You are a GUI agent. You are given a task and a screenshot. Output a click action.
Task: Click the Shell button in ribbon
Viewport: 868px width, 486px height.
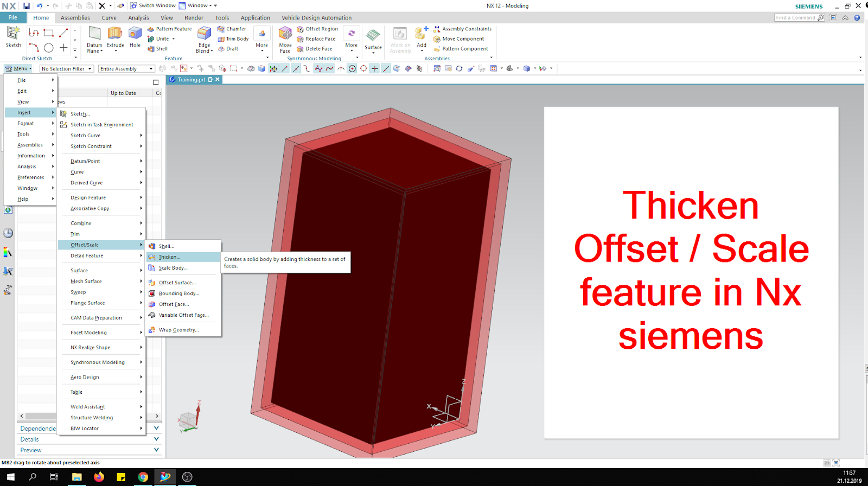click(x=158, y=49)
